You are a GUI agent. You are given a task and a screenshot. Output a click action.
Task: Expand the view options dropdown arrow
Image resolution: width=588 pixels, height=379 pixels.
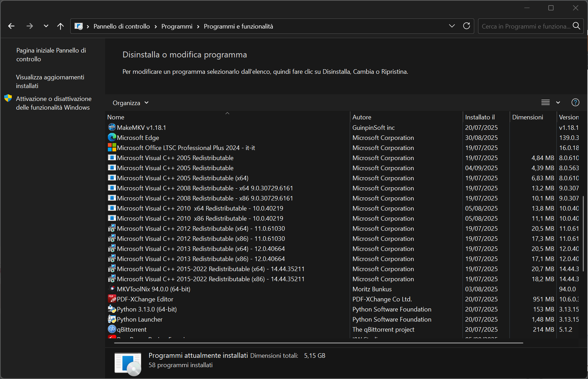pyautogui.click(x=558, y=103)
